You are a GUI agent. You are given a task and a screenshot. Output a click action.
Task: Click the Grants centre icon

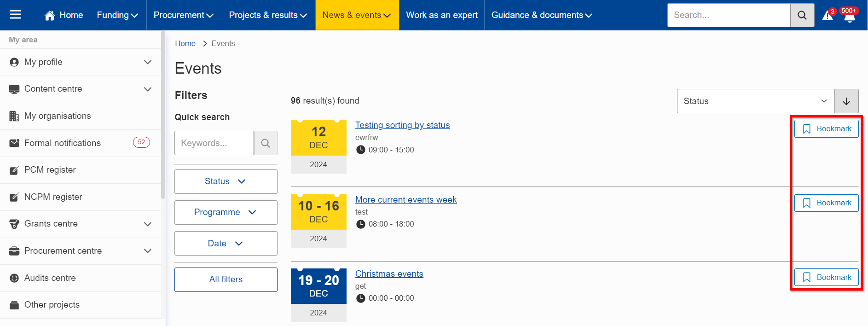[14, 224]
